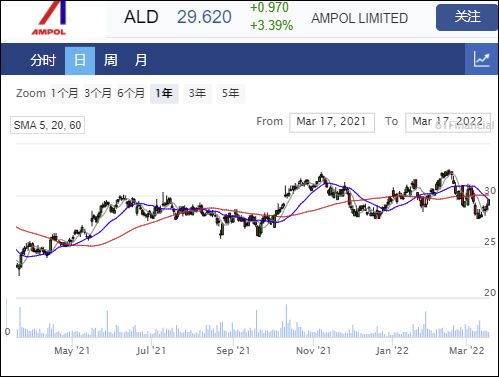The image size is (499, 377).
Task: Set zoom range to 1个月
Action: [x=64, y=93]
